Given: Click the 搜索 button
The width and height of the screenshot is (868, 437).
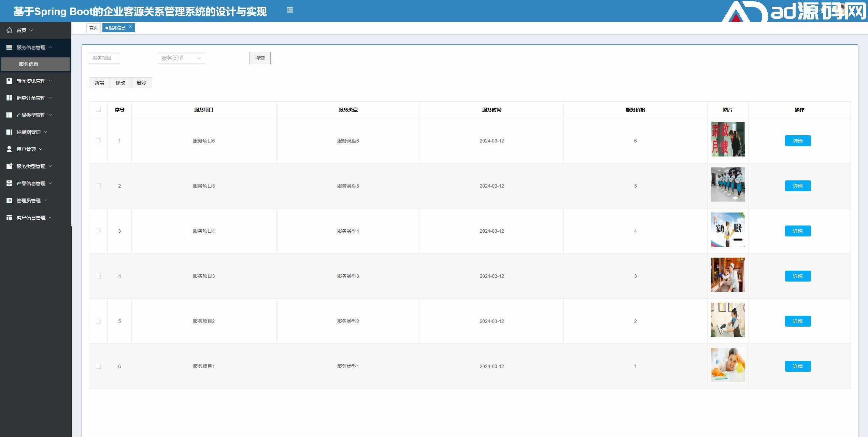Looking at the screenshot, I should click(260, 58).
